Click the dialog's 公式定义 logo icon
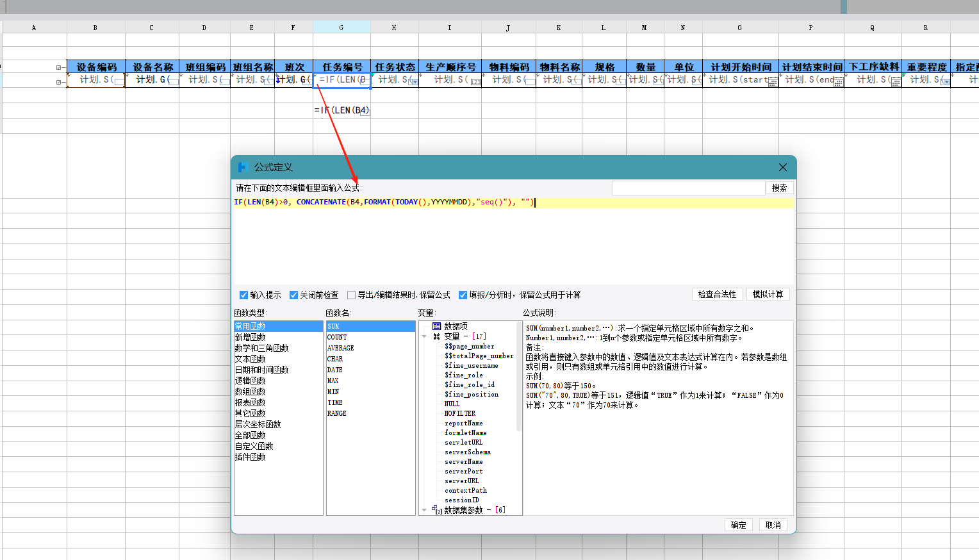 (243, 167)
